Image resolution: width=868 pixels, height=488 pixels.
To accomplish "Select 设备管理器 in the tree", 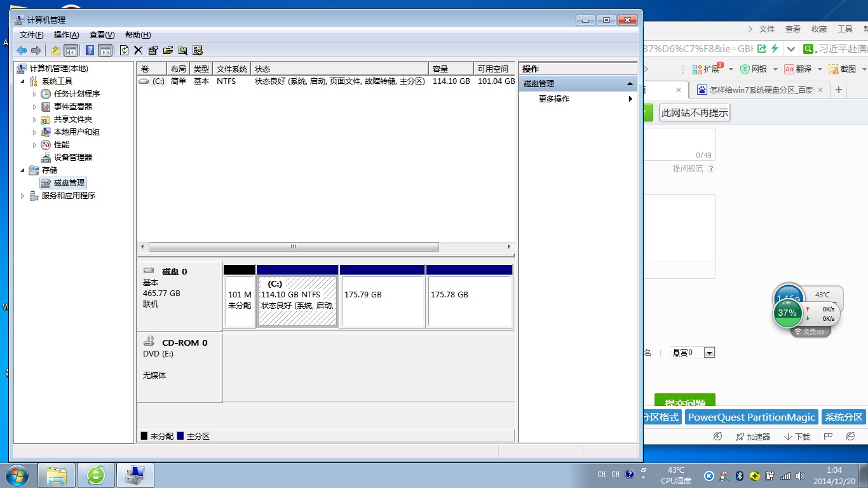I will pyautogui.click(x=72, y=158).
